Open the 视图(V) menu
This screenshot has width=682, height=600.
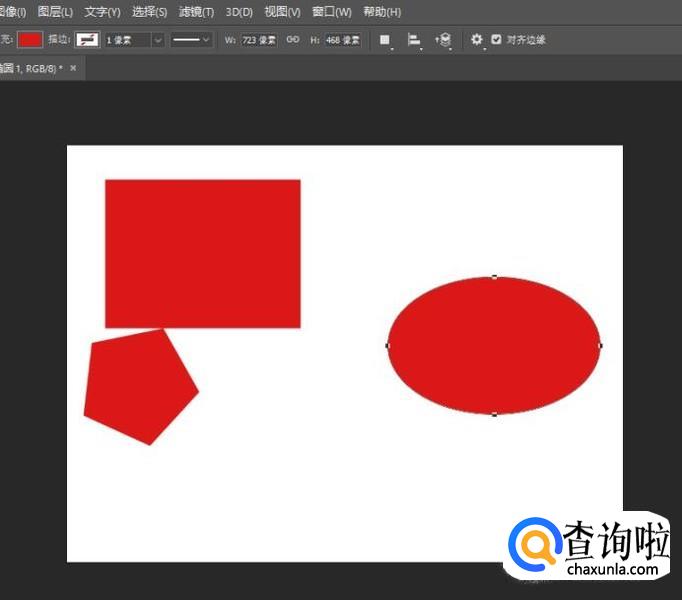[x=282, y=12]
